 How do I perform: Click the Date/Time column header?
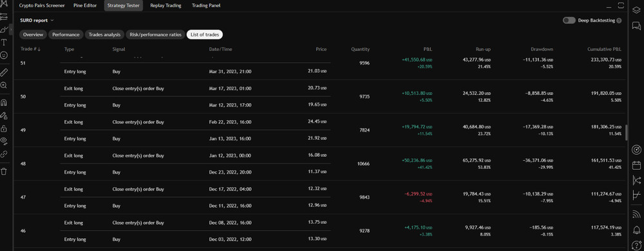(x=220, y=49)
